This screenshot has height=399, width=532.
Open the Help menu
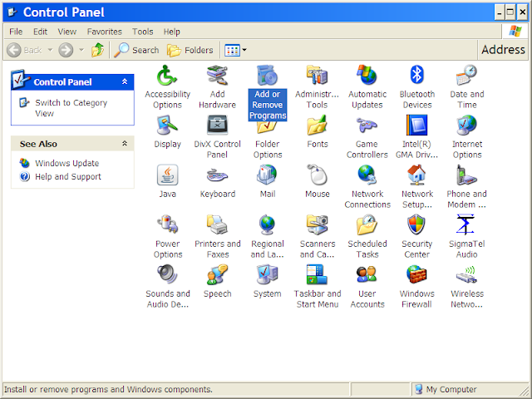click(x=172, y=32)
